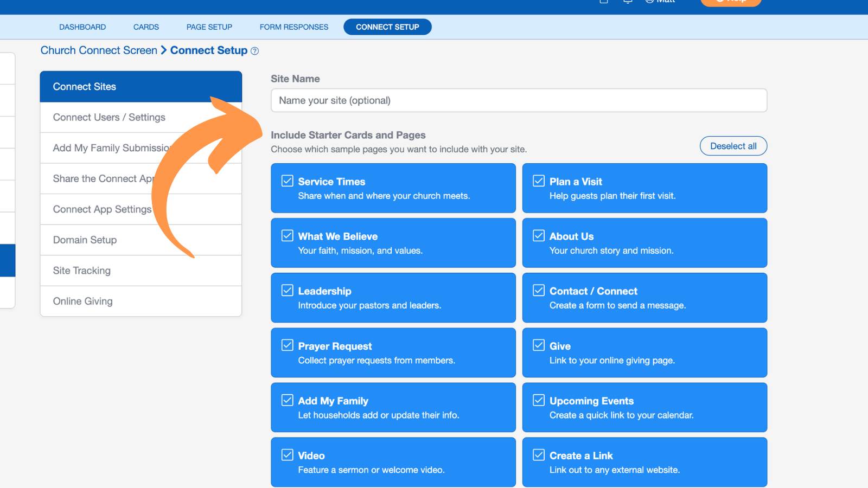868x488 pixels.
Task: Click text 'Create a form to send a message.'
Action: (x=618, y=305)
